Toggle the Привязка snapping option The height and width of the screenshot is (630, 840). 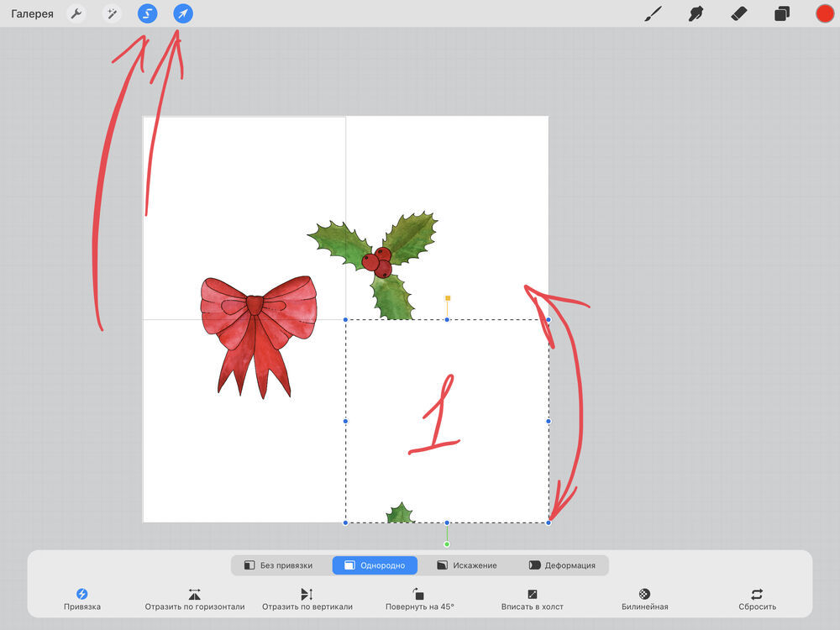click(x=82, y=598)
